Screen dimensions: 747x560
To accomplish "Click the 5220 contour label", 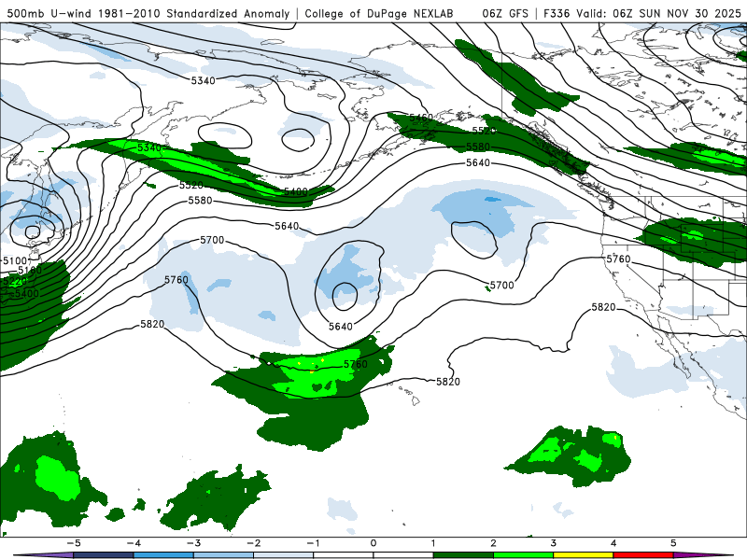I will click(13, 282).
